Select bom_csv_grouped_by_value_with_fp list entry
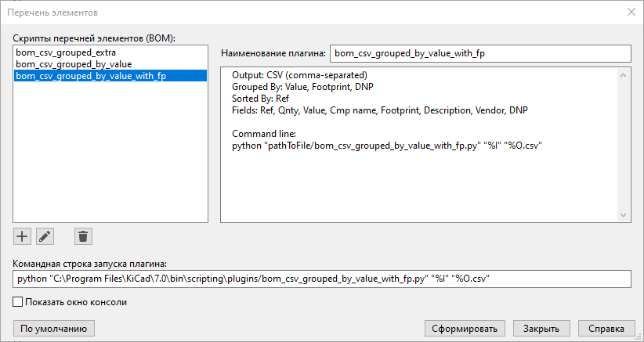This screenshot has height=342, width=644. tap(90, 76)
